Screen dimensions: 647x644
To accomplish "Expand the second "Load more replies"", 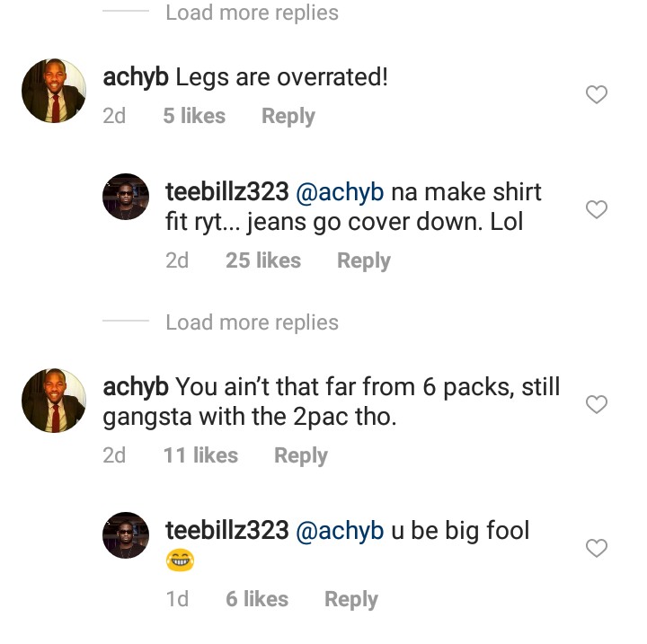I will tap(252, 322).
